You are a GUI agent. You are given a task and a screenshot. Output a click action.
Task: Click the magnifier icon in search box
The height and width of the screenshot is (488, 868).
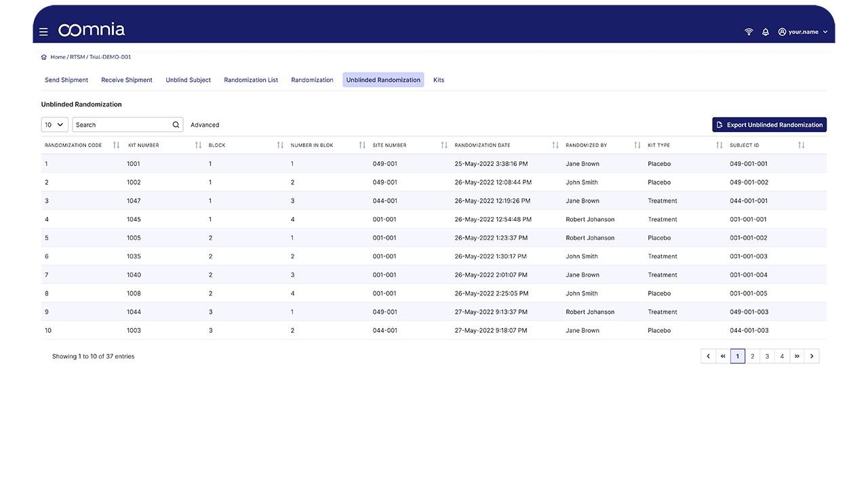tap(176, 125)
